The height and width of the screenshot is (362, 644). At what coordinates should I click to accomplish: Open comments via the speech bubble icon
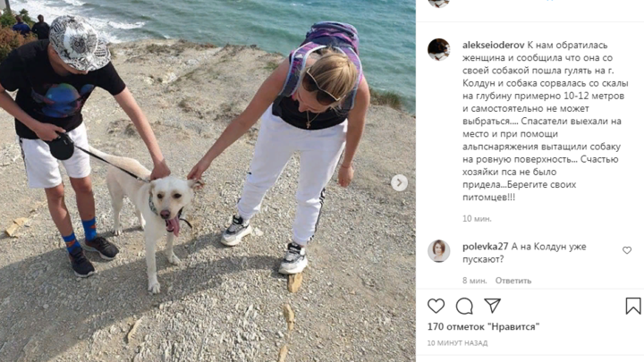(x=464, y=306)
